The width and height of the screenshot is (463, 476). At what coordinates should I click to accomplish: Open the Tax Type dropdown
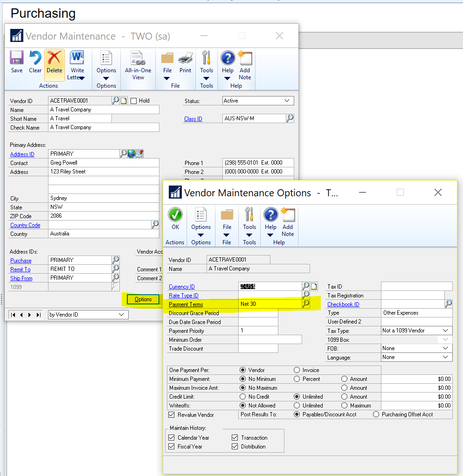445,331
